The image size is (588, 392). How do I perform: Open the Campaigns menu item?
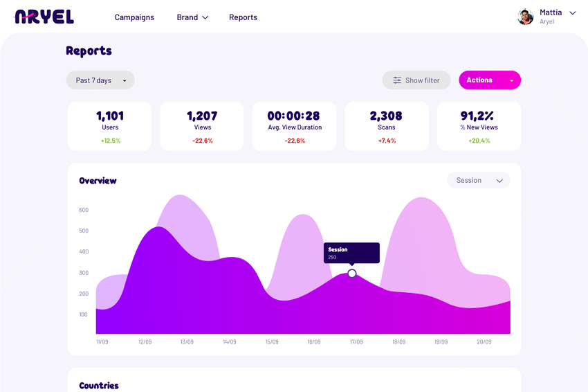point(134,17)
